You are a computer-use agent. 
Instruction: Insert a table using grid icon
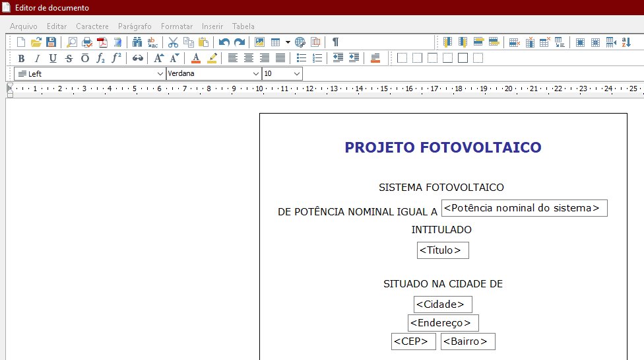[x=276, y=42]
